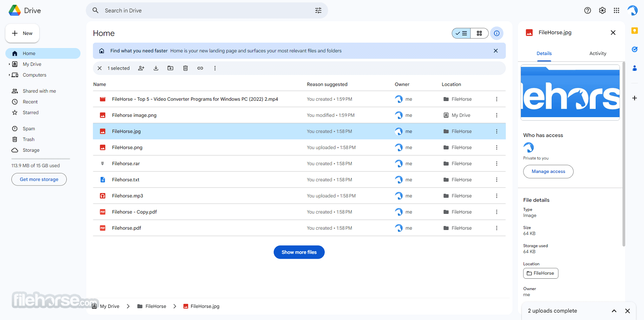Click FileHorse.jpg in the breadcrumb
Screen dimensions: 644x320
tap(201, 306)
